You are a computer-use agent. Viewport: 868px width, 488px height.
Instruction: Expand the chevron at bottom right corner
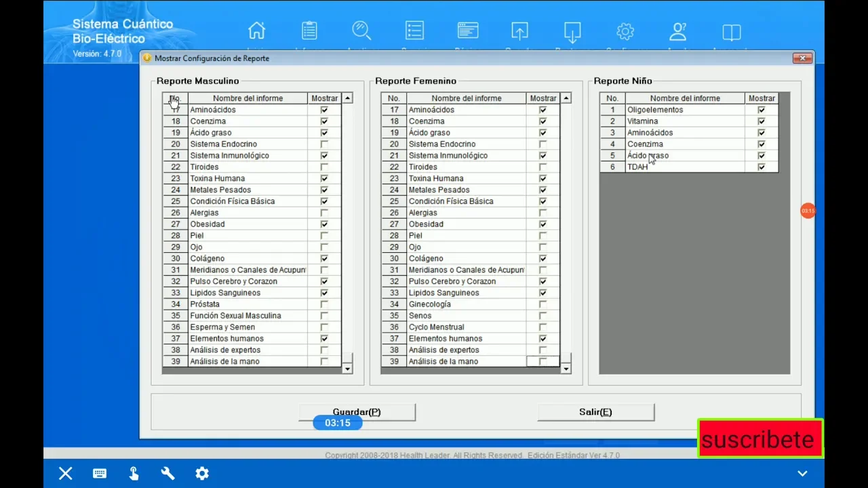click(802, 474)
